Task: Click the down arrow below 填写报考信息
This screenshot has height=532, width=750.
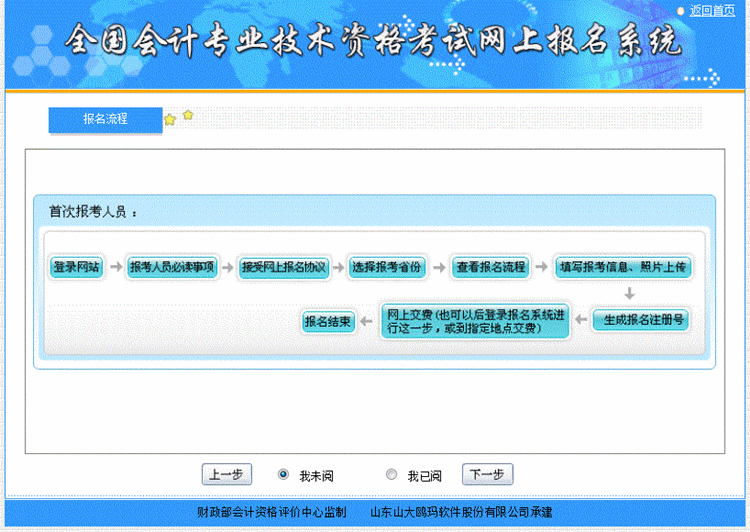Action: point(629,294)
